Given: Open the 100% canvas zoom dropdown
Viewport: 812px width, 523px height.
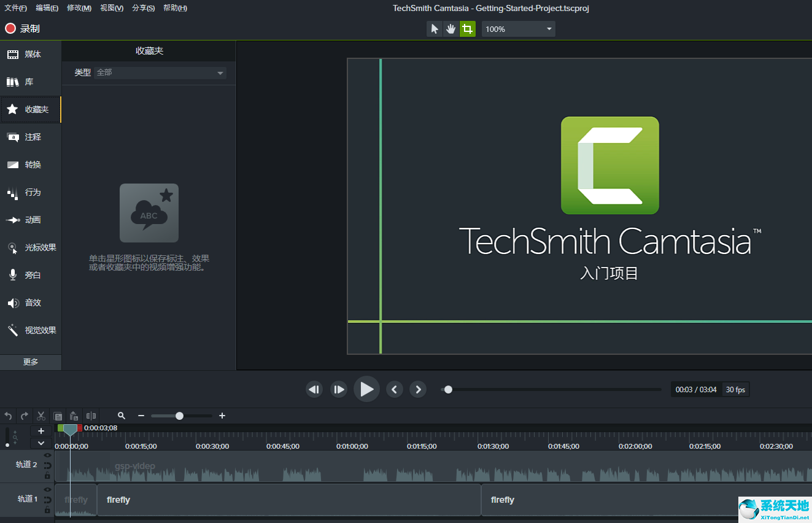Looking at the screenshot, I should [x=519, y=29].
